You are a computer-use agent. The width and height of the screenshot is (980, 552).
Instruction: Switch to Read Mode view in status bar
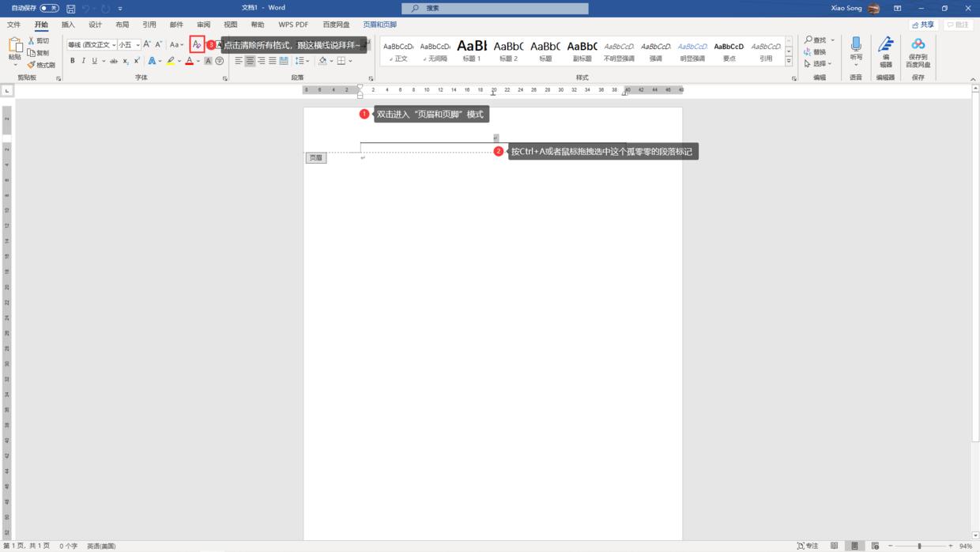click(834, 546)
